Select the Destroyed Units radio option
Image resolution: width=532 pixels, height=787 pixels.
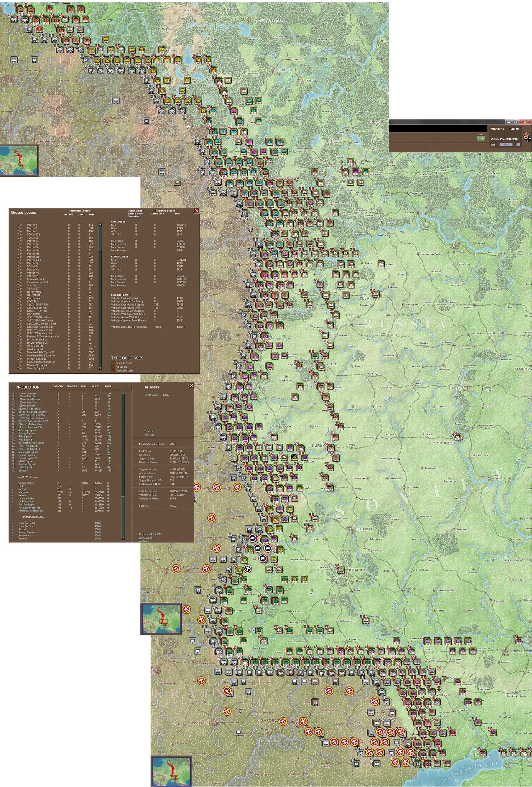pos(113,370)
